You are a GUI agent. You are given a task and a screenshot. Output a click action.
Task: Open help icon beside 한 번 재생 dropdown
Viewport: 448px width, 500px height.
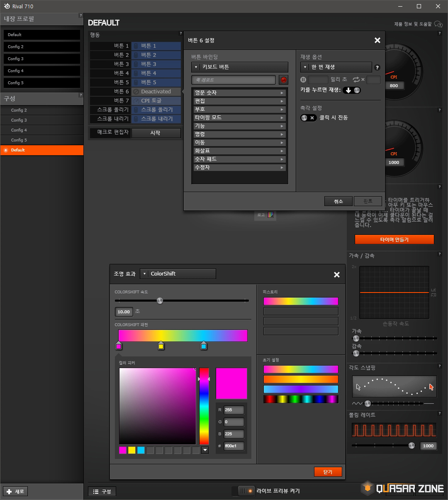click(x=377, y=68)
